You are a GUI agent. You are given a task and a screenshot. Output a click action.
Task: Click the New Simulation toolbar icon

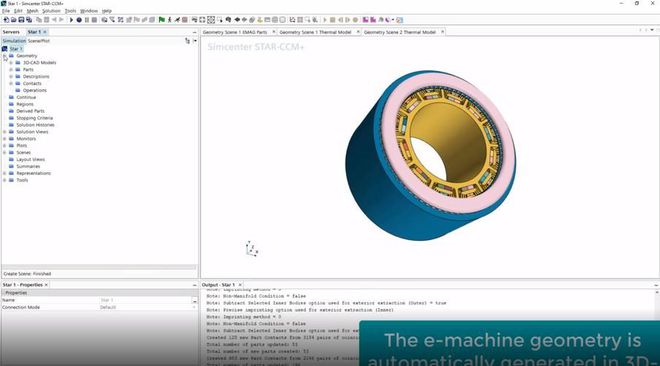click(x=6, y=20)
